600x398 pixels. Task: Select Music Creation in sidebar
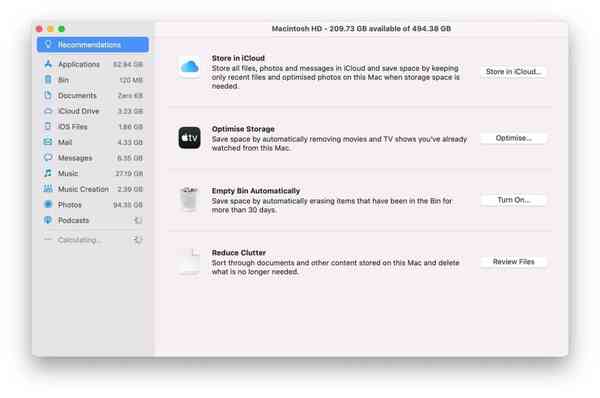[x=93, y=189]
